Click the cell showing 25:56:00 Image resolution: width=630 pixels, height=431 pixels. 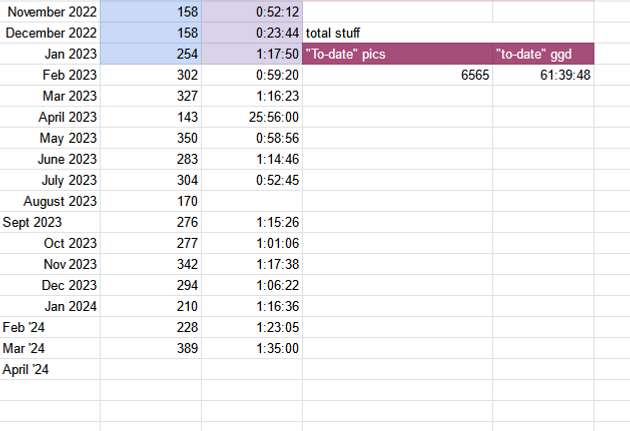point(252,117)
